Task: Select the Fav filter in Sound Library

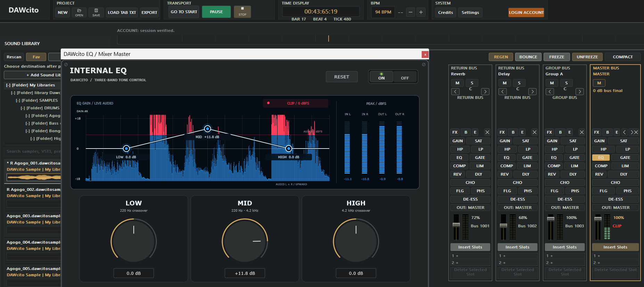Action: point(36,57)
